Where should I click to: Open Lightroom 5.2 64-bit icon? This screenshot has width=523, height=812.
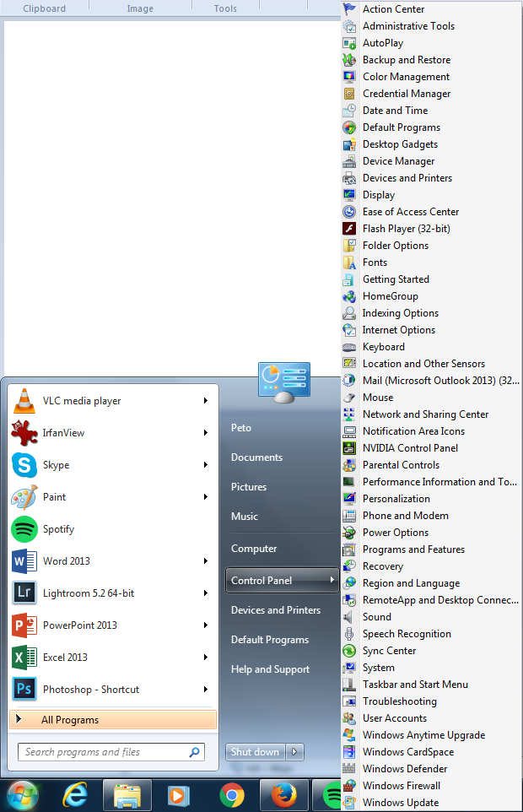pyautogui.click(x=24, y=593)
